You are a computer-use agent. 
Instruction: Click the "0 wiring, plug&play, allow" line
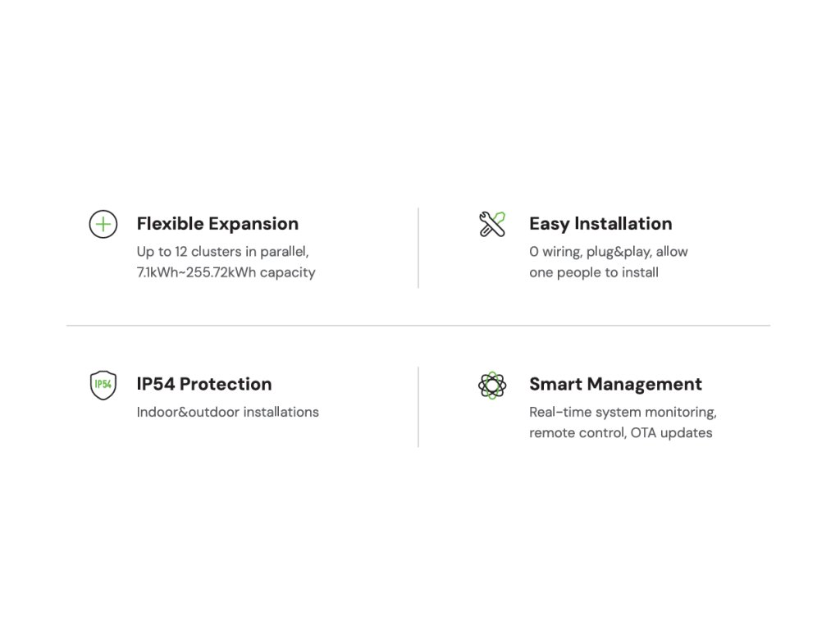point(608,252)
